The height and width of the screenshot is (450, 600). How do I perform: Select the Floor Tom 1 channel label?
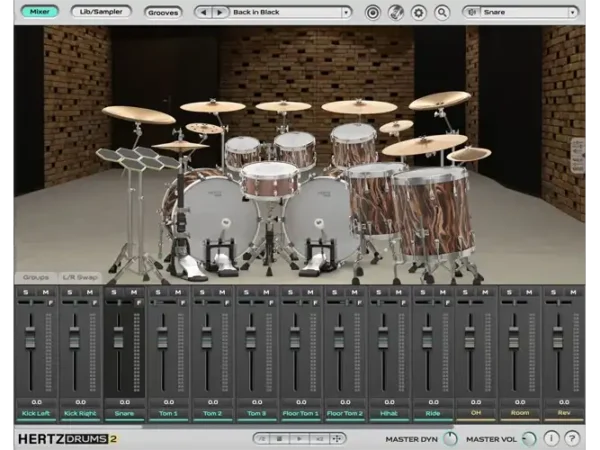click(x=301, y=413)
